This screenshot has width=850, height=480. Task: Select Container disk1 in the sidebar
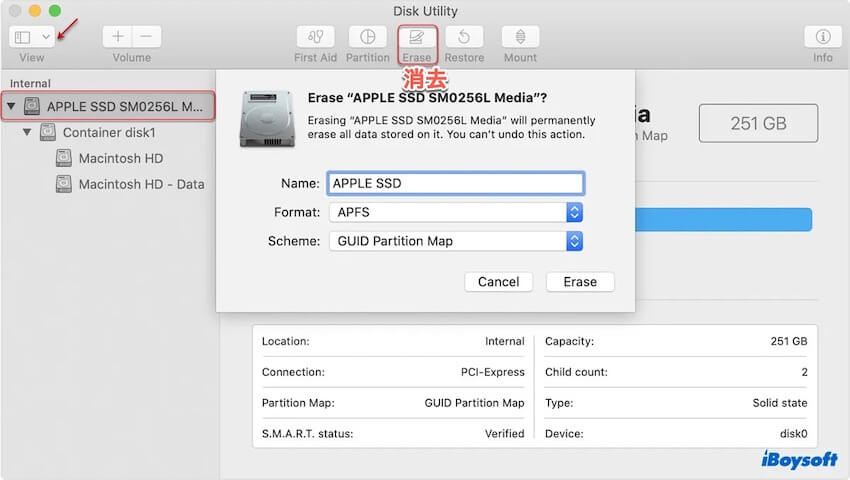coord(109,132)
